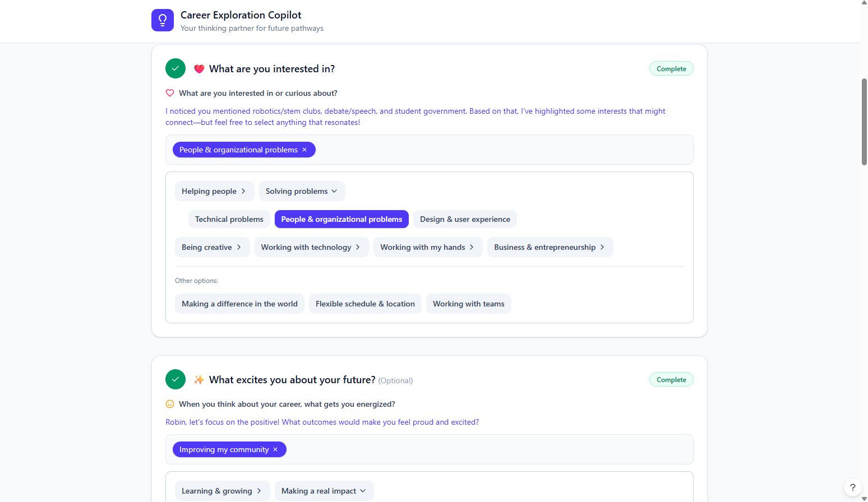This screenshot has width=868, height=502.
Task: Click the 'Complete' badge on the interests card
Action: coord(671,68)
